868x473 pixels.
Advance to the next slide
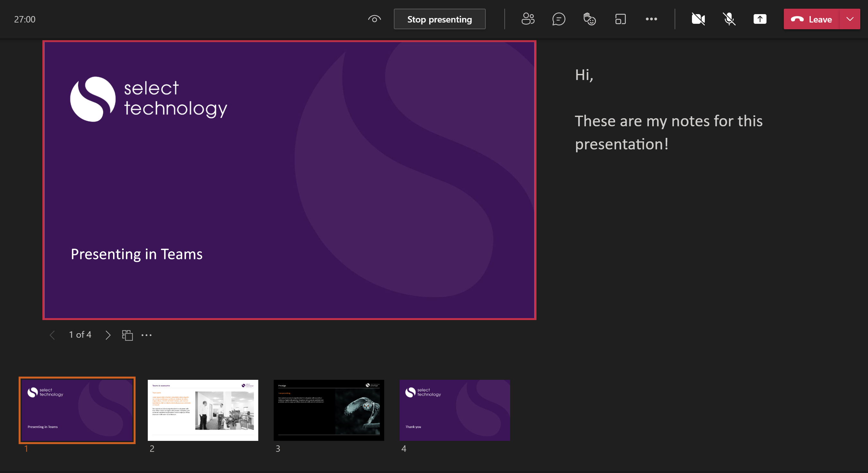[108, 335]
